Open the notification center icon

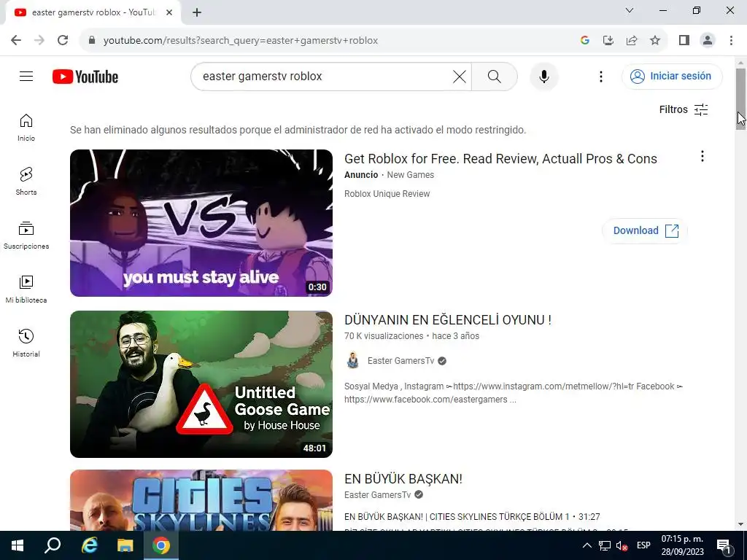pos(724,545)
